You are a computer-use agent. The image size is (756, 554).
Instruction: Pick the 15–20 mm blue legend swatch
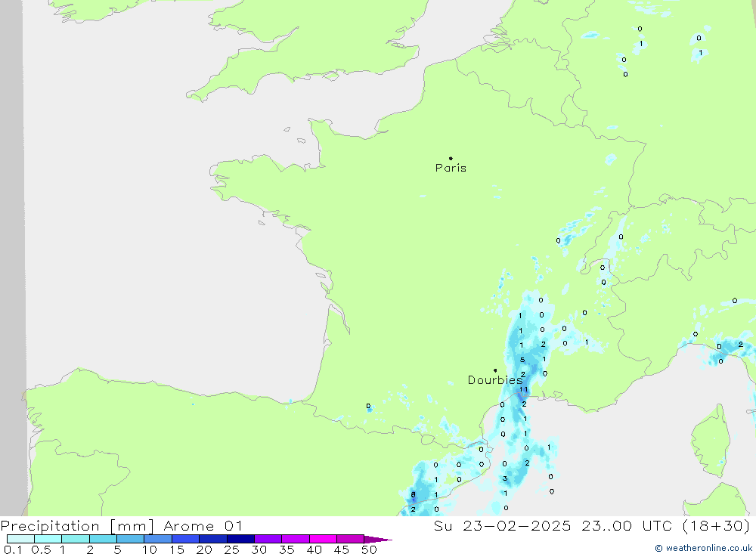tap(185, 539)
